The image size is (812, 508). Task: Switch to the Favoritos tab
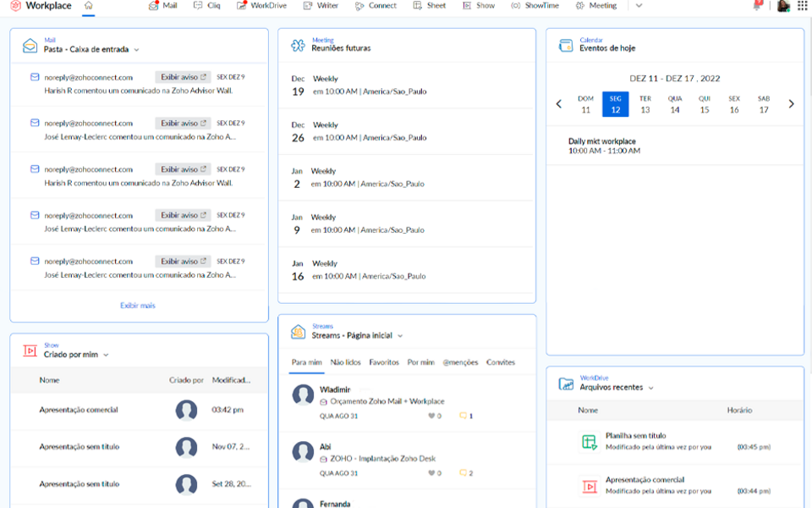[x=384, y=362]
